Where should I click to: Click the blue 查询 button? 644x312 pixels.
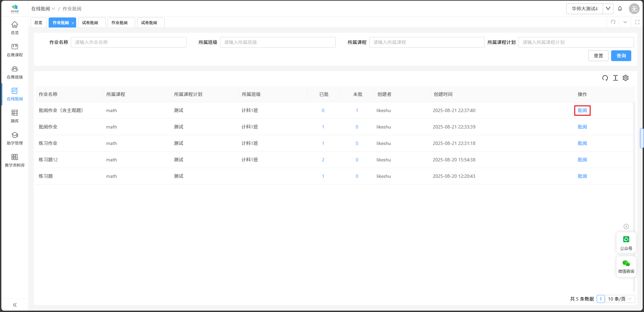point(621,56)
